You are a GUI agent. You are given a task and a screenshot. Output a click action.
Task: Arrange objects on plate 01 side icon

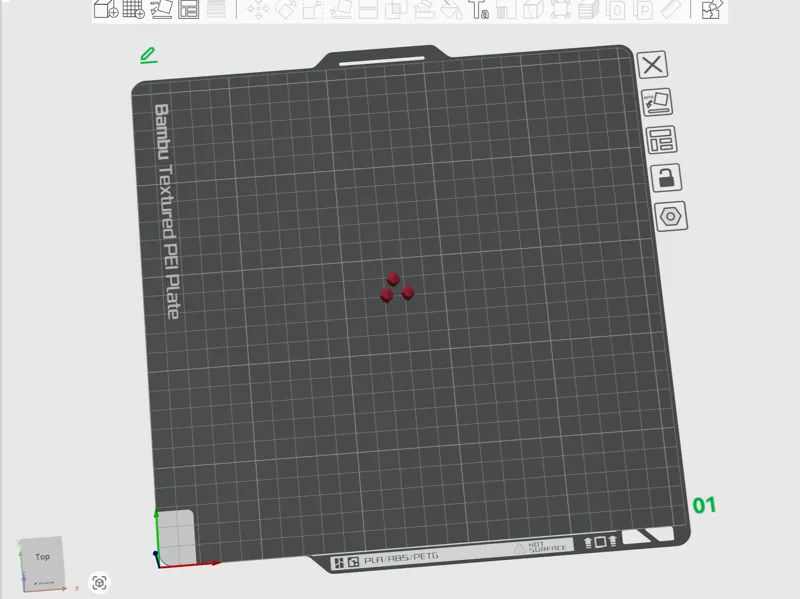point(661,140)
